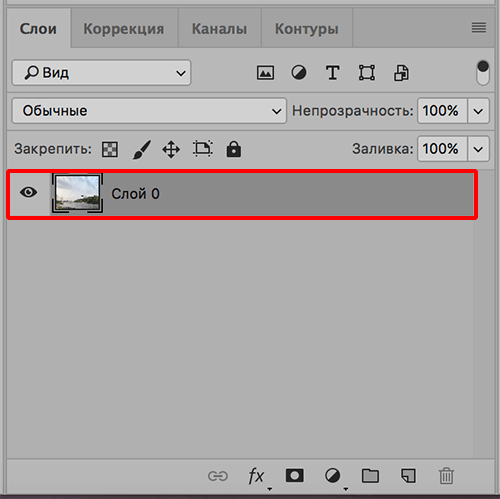Screen dimensions: 500x499
Task: Switch to the Слои tab
Action: point(38,29)
